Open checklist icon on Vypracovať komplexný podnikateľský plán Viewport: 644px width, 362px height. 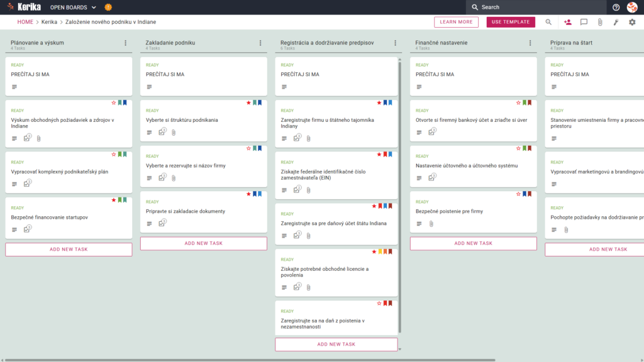coord(27,184)
